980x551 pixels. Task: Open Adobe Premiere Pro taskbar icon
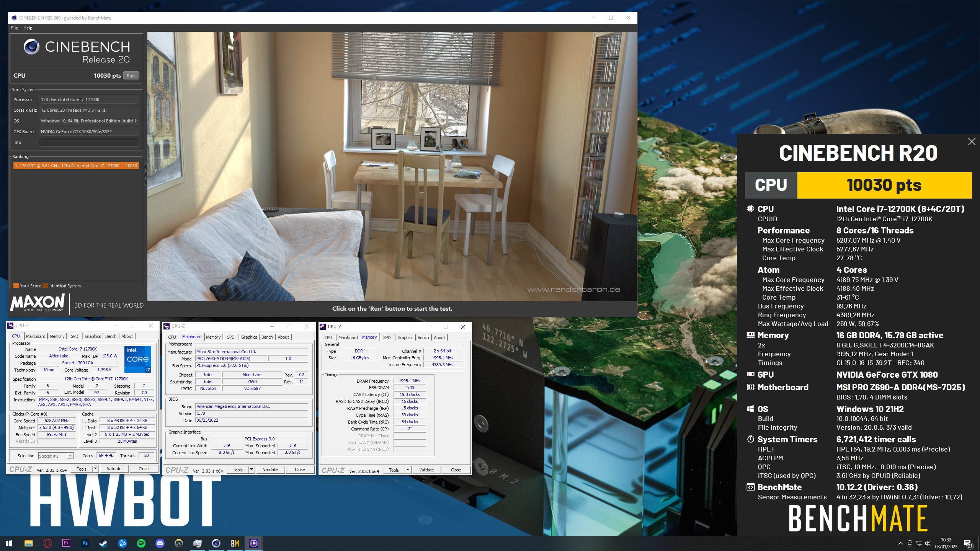point(66,543)
